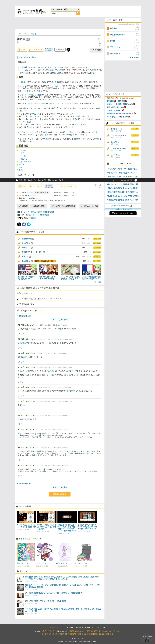Search niconico videos by tag 和多志

coord(35,215)
